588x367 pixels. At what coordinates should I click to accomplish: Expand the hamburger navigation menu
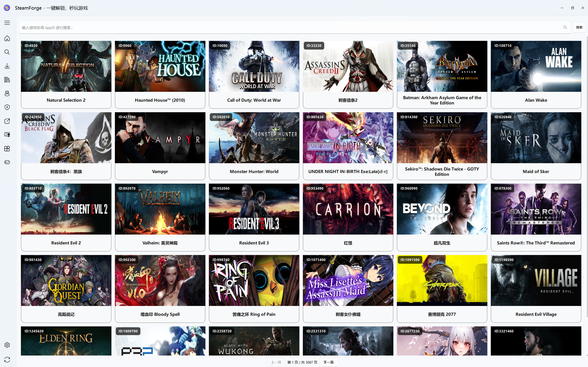tap(7, 23)
